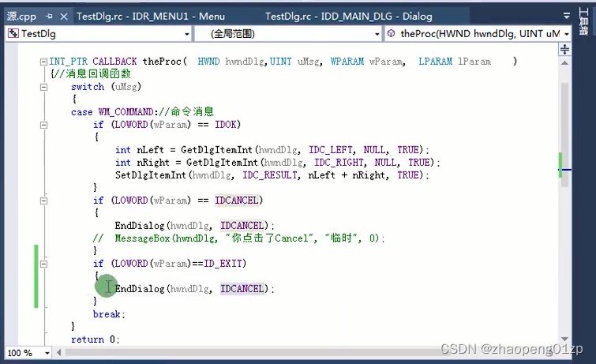The image size is (596, 364).
Task: Collapse the theProc function outline
Action: pos(43,62)
